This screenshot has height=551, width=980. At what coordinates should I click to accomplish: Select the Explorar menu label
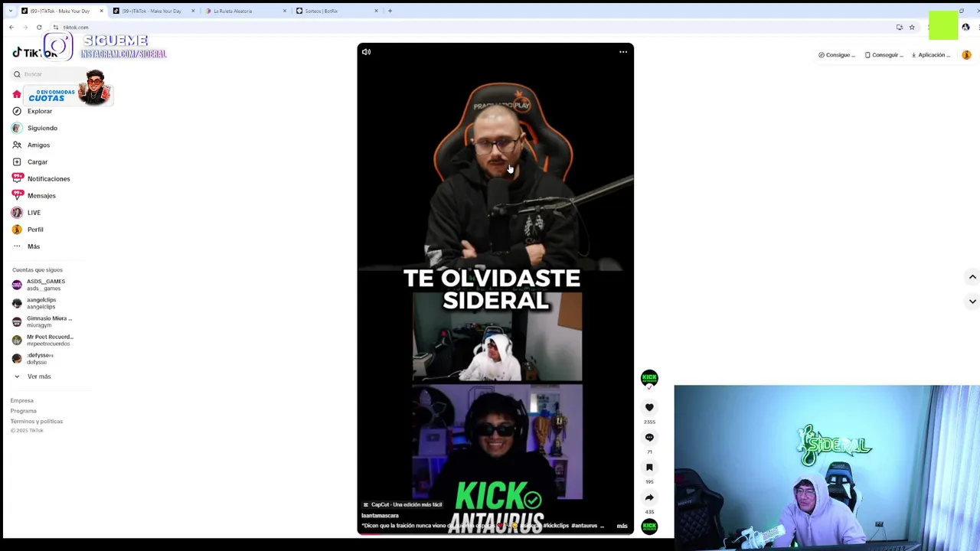click(x=40, y=111)
